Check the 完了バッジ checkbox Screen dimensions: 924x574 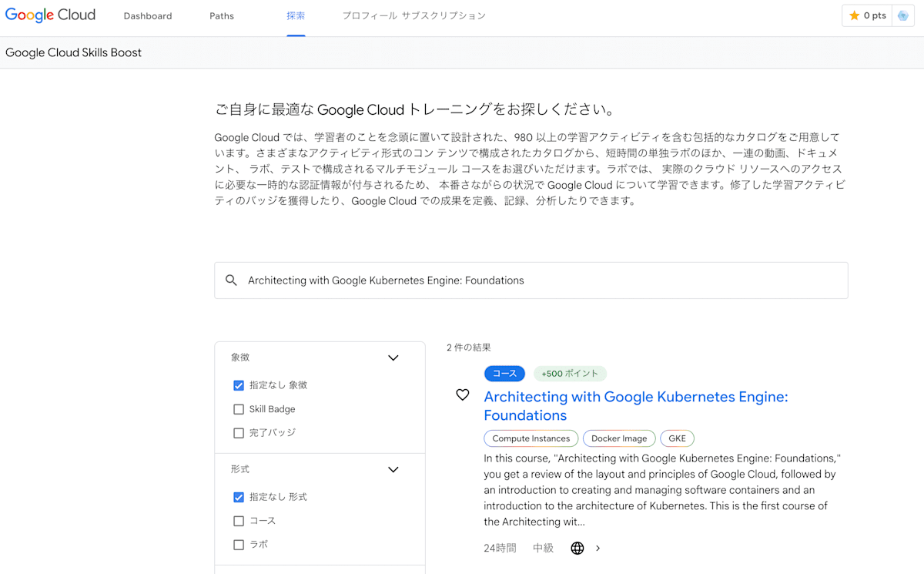(239, 433)
